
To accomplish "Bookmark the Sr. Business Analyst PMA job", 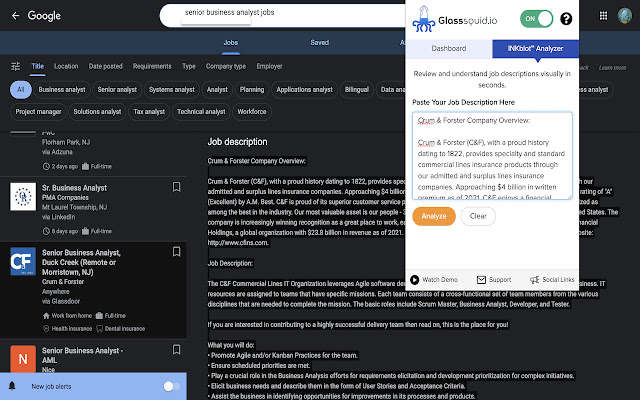I will pyautogui.click(x=176, y=187).
